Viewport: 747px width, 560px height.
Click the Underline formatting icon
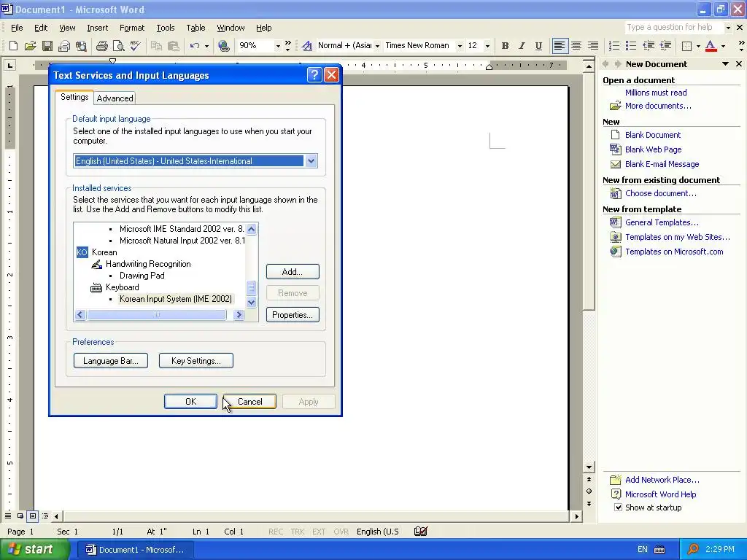538,46
